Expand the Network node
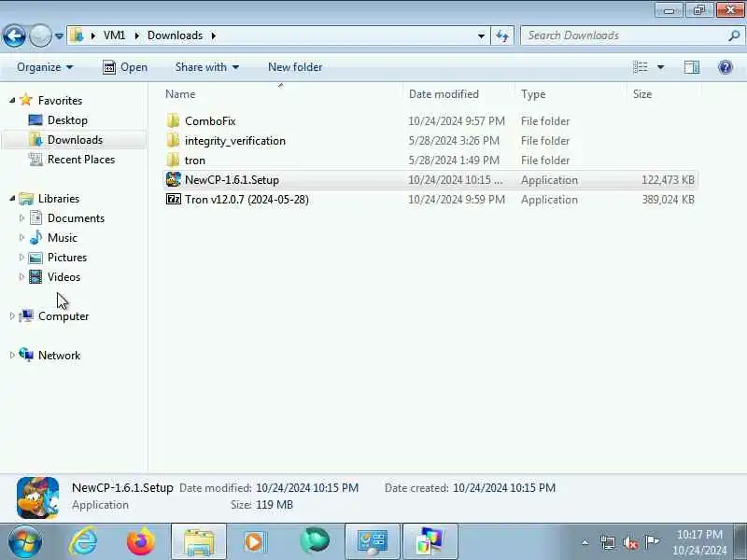 coord(12,355)
